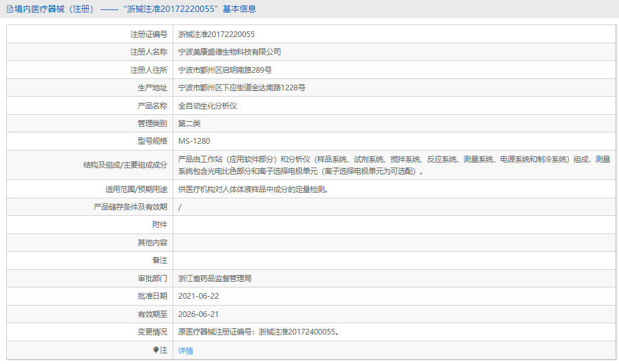The height and width of the screenshot is (364, 619).
Task: Select the 产品名称 label
Action: 153,106
